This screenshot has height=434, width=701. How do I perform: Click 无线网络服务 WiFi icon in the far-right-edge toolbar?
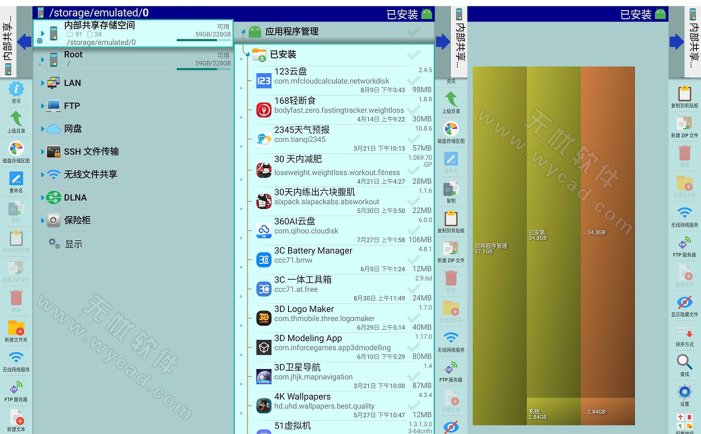click(684, 213)
